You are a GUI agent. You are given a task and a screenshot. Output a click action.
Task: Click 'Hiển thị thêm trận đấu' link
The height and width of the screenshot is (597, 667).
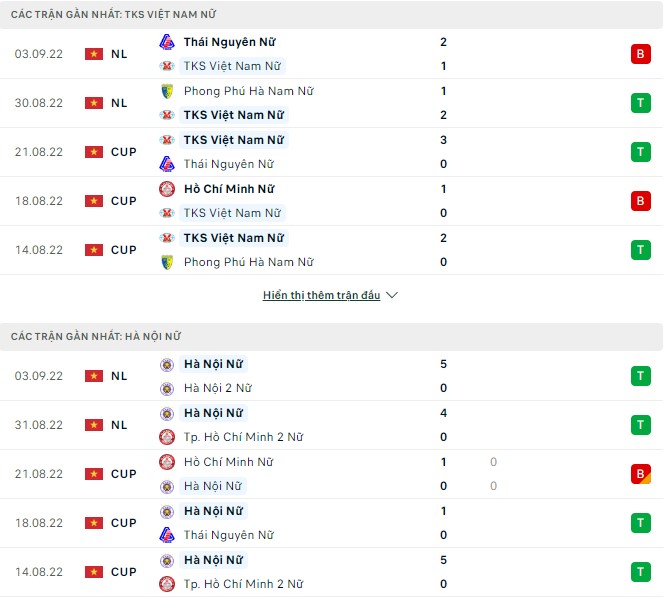[x=321, y=295]
